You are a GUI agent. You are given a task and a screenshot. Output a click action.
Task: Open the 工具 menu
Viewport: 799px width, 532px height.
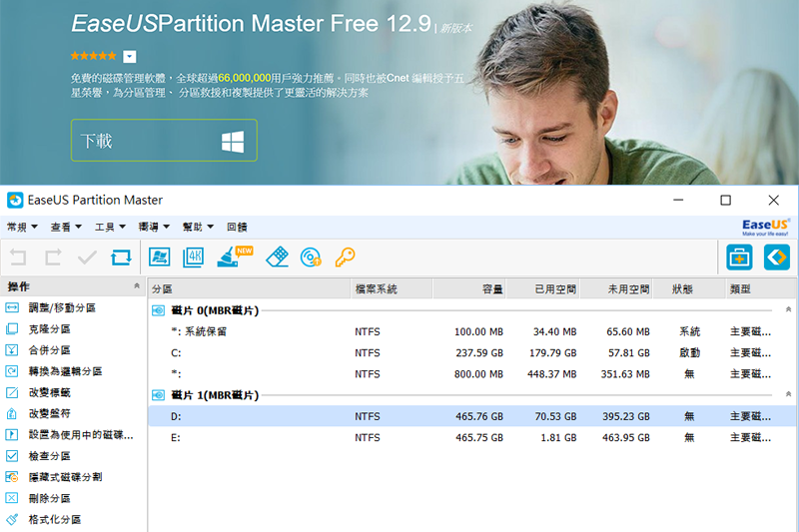click(x=110, y=227)
